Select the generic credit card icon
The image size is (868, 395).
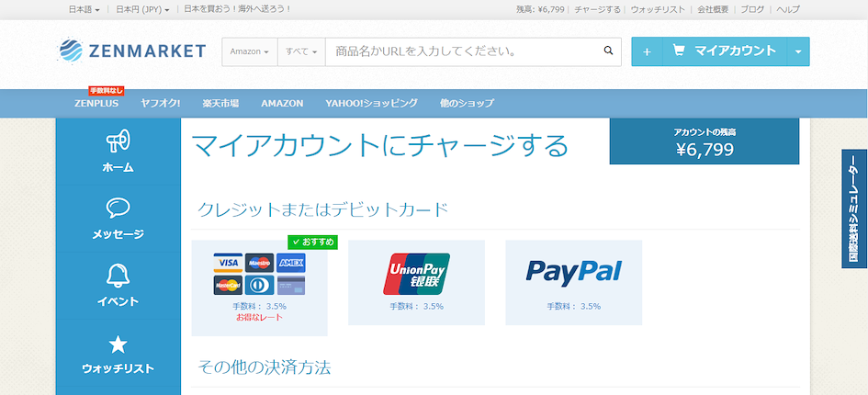click(291, 286)
